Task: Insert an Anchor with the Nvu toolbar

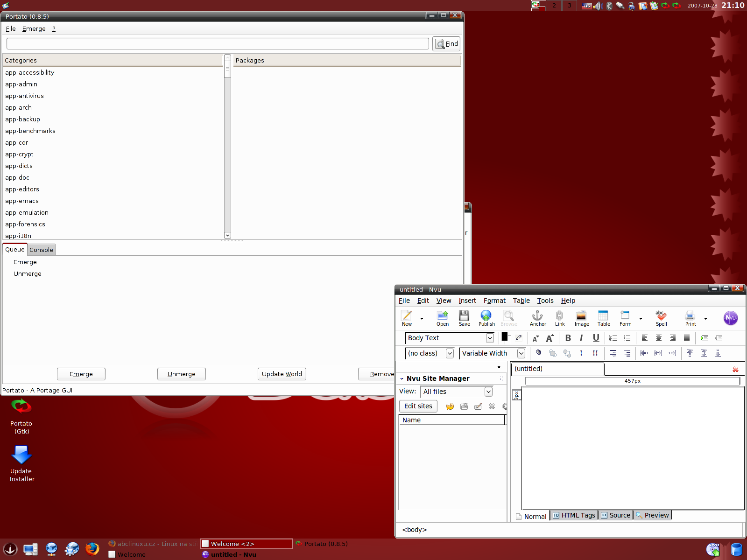Action: (x=538, y=318)
